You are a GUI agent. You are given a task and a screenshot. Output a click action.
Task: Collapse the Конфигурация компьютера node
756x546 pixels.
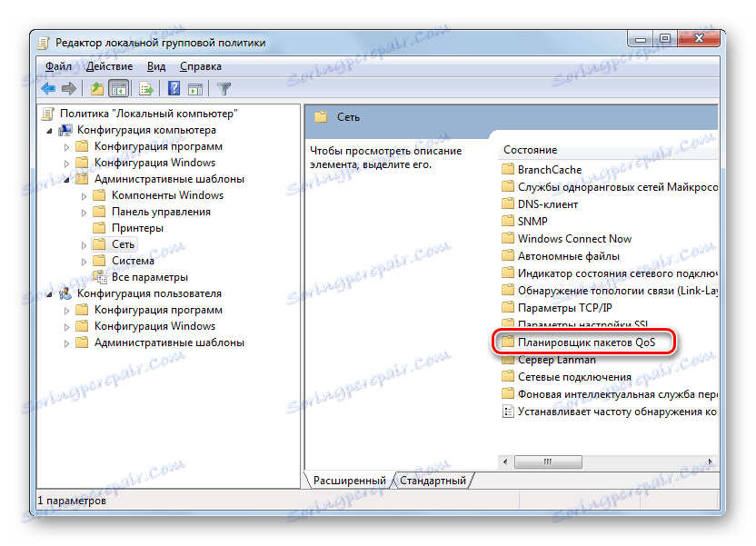point(49,131)
